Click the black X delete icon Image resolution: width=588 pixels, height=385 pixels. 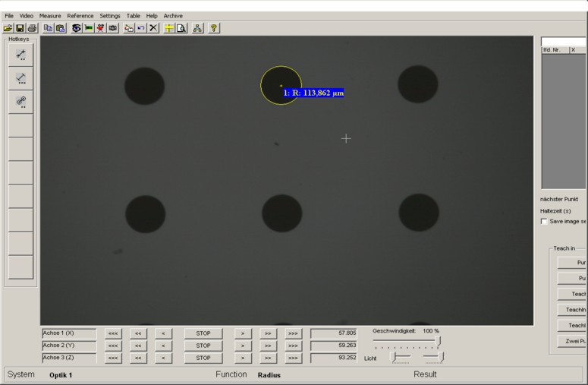(153, 28)
